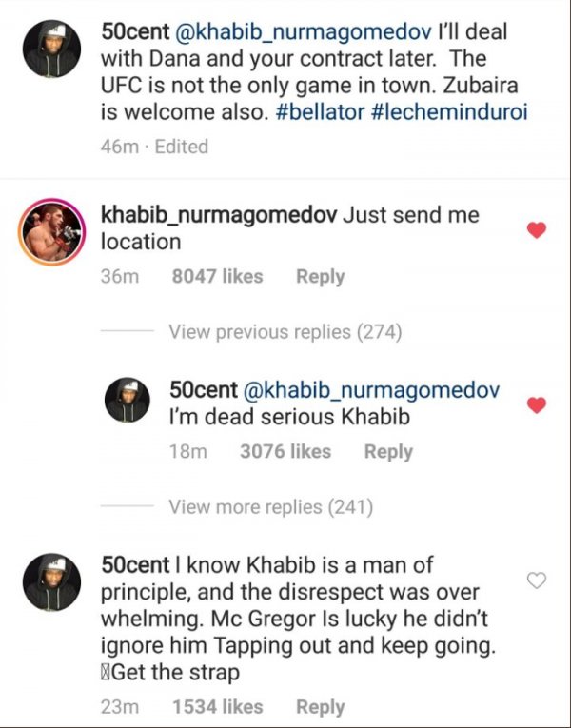View the 1534 likes list
The height and width of the screenshot is (728, 571).
point(217,706)
